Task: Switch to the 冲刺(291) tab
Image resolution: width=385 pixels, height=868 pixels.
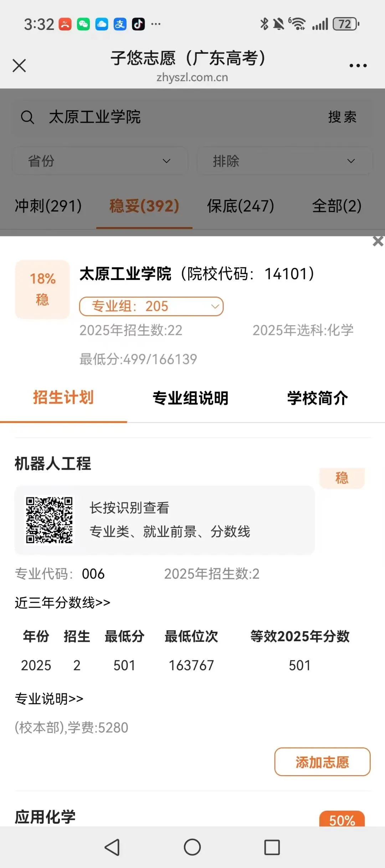Action: pyautogui.click(x=48, y=206)
